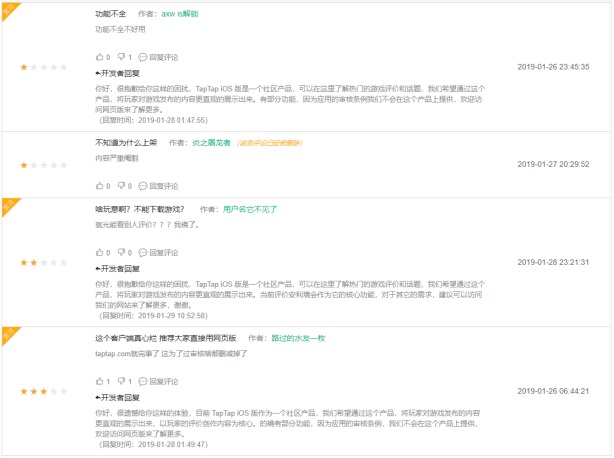
Task: Like the review by axw is解助
Action: tap(99, 57)
